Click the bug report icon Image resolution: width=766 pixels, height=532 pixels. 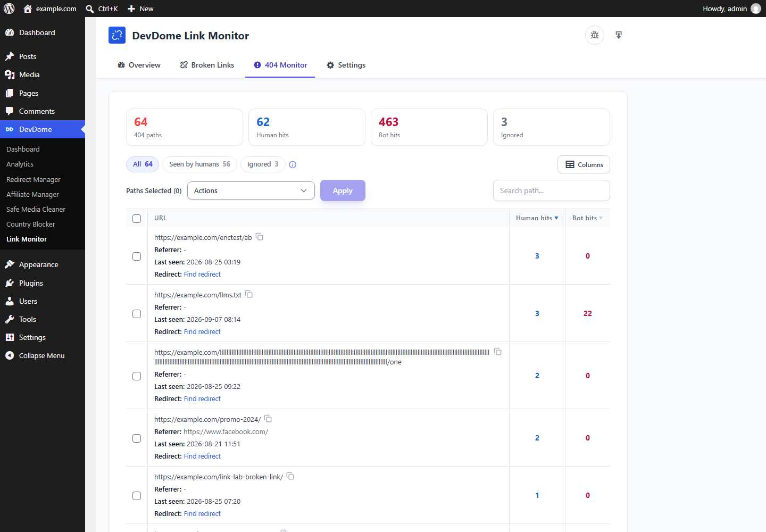click(x=595, y=35)
